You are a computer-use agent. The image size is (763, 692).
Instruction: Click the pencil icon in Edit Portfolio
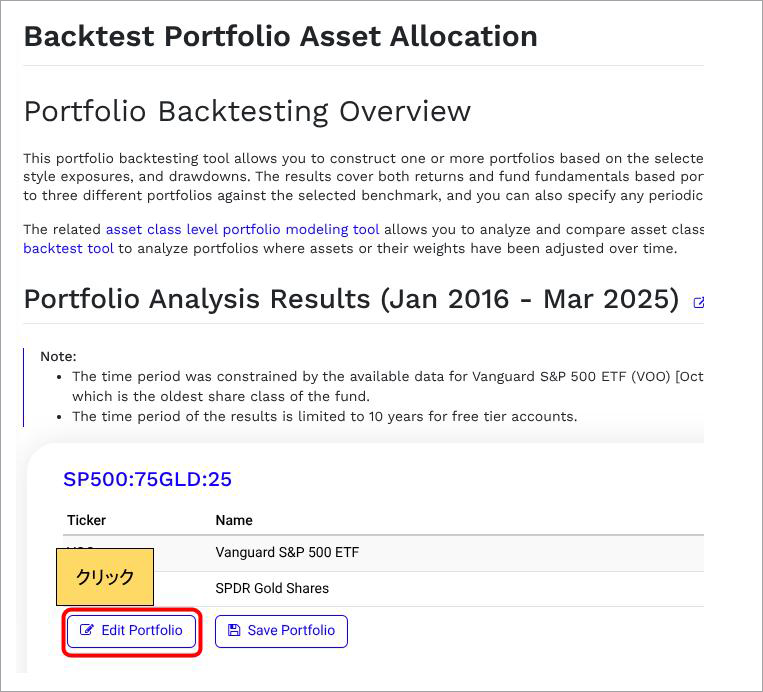[87, 631]
